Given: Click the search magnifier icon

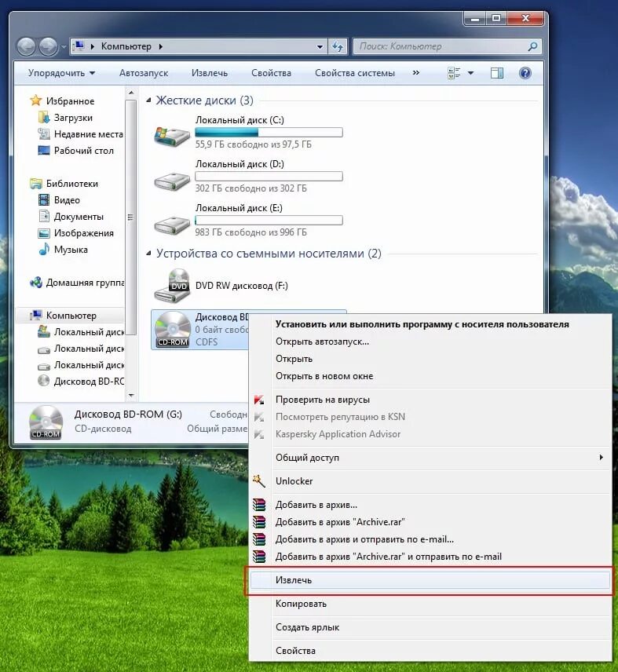Looking at the screenshot, I should tap(532, 46).
